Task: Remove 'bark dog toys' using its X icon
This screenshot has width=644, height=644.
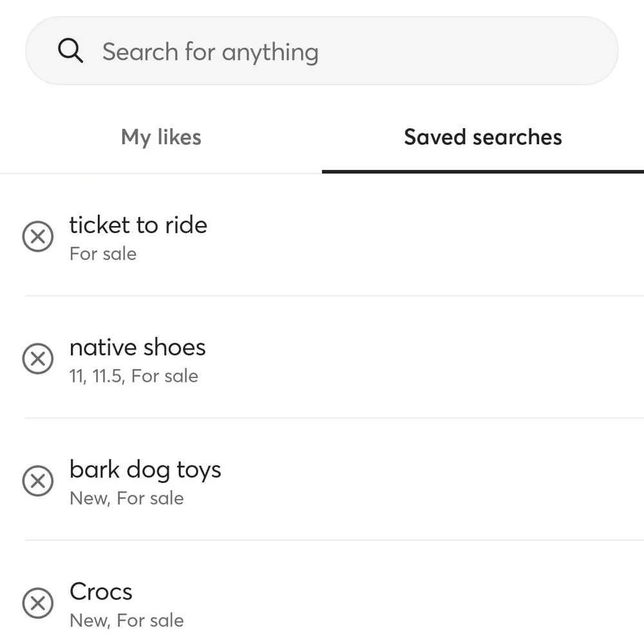Action: pyautogui.click(x=38, y=481)
